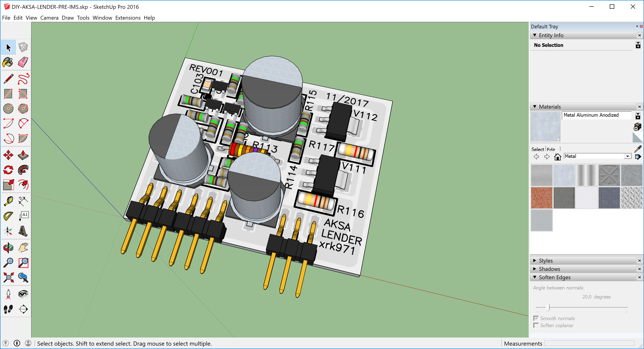Open the Extensions menu
The height and width of the screenshot is (349, 644).
(x=128, y=18)
